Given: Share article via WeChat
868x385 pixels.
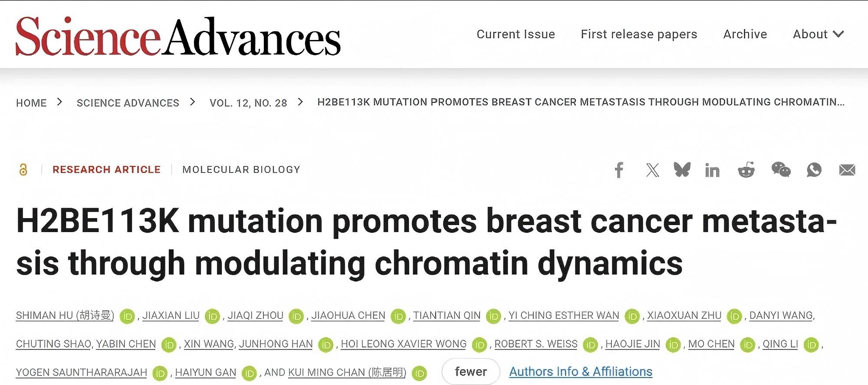Looking at the screenshot, I should [x=781, y=169].
